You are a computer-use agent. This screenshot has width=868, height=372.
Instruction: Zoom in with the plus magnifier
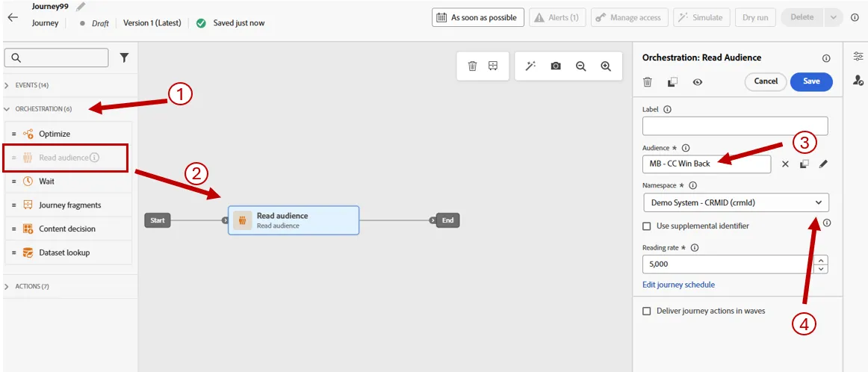[606, 66]
